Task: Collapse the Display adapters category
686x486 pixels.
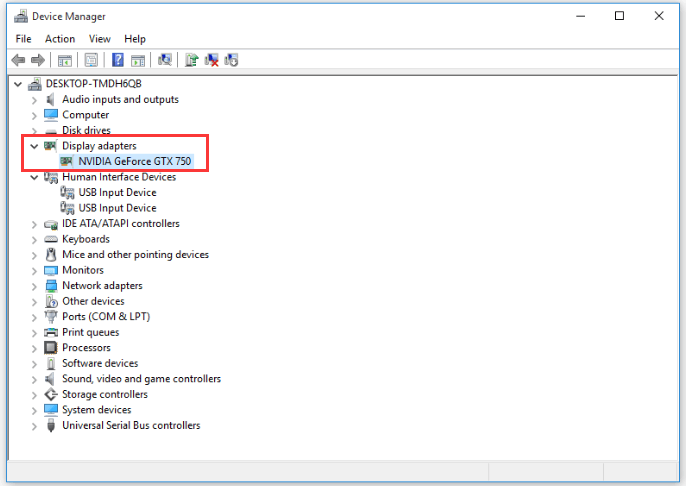Action: click(34, 146)
